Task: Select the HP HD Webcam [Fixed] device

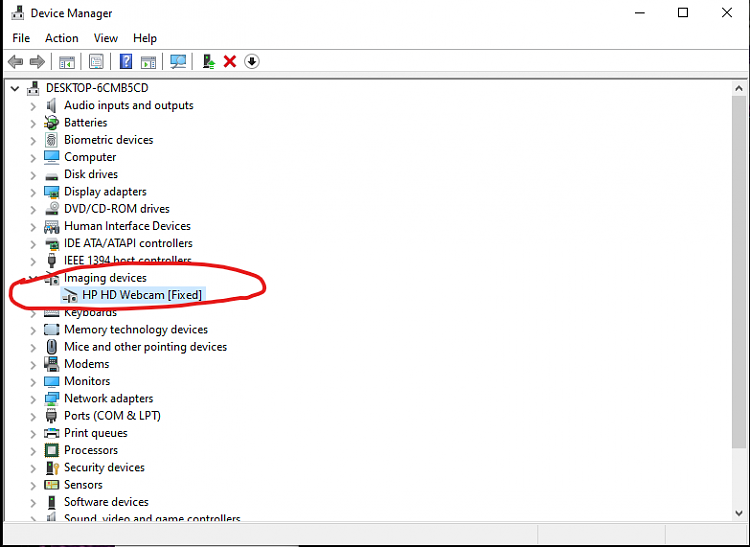Action: coord(142,295)
